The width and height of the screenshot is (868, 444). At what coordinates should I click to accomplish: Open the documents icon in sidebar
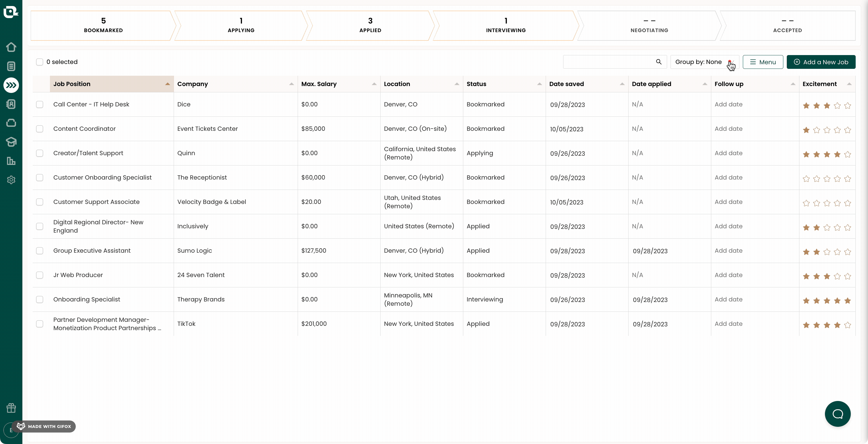click(x=11, y=66)
